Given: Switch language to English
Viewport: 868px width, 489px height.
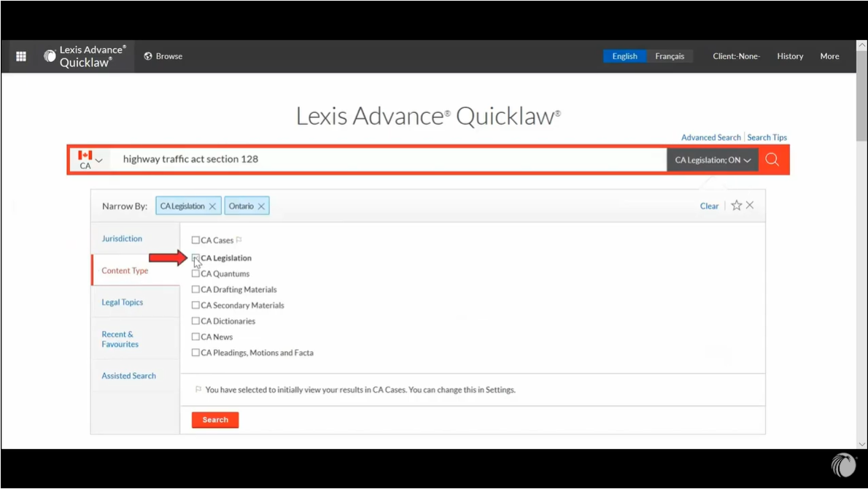Looking at the screenshot, I should tap(624, 56).
